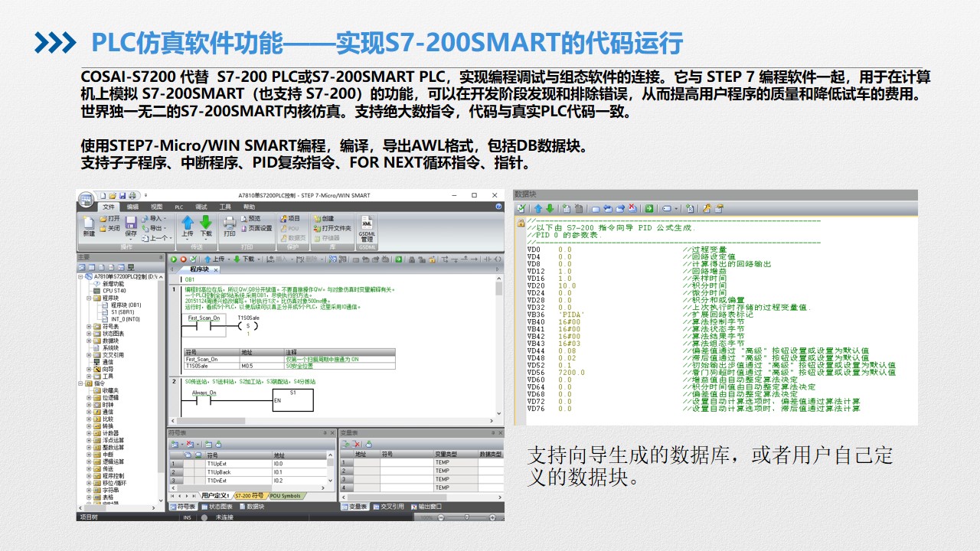Click the add symbol icon in 符号表 toolbar
The image size is (980, 551).
(175, 444)
